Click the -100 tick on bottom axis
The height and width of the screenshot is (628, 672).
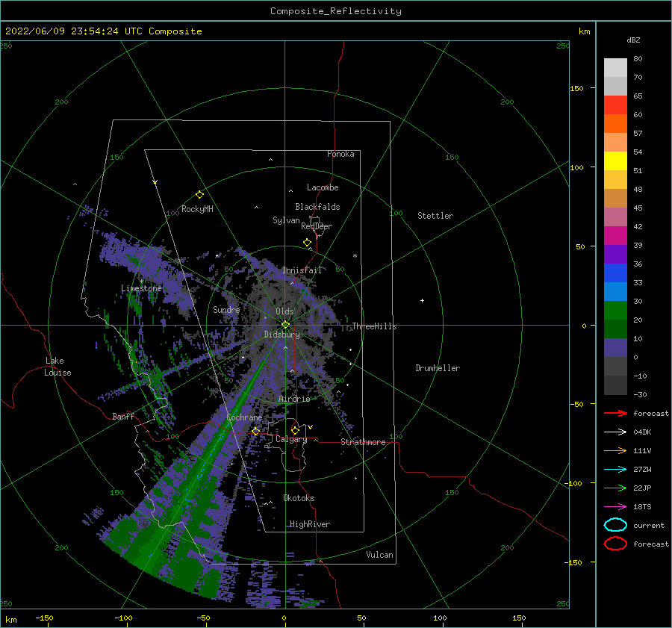pyautogui.click(x=123, y=618)
